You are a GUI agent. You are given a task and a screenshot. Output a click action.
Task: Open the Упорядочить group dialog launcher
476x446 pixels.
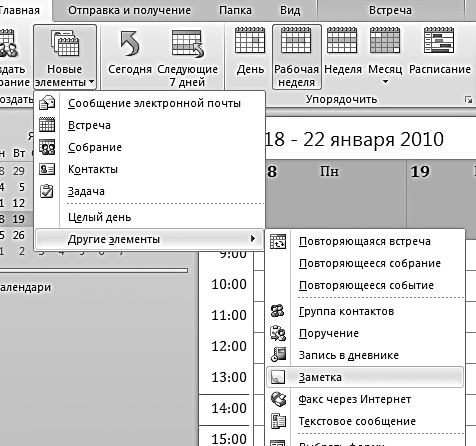click(469, 99)
